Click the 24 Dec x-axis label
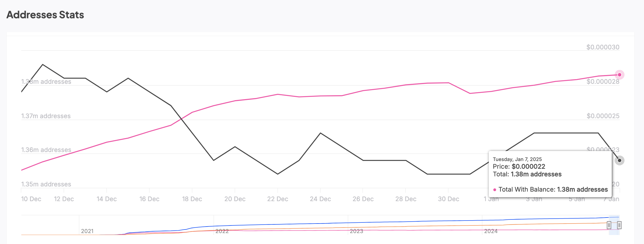644x244 pixels. click(x=320, y=199)
